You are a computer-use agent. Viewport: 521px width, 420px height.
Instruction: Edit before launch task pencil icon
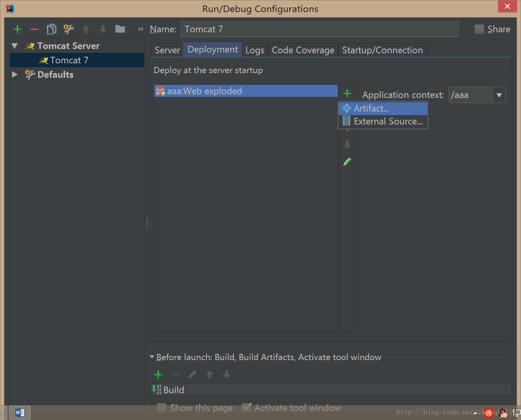click(192, 374)
